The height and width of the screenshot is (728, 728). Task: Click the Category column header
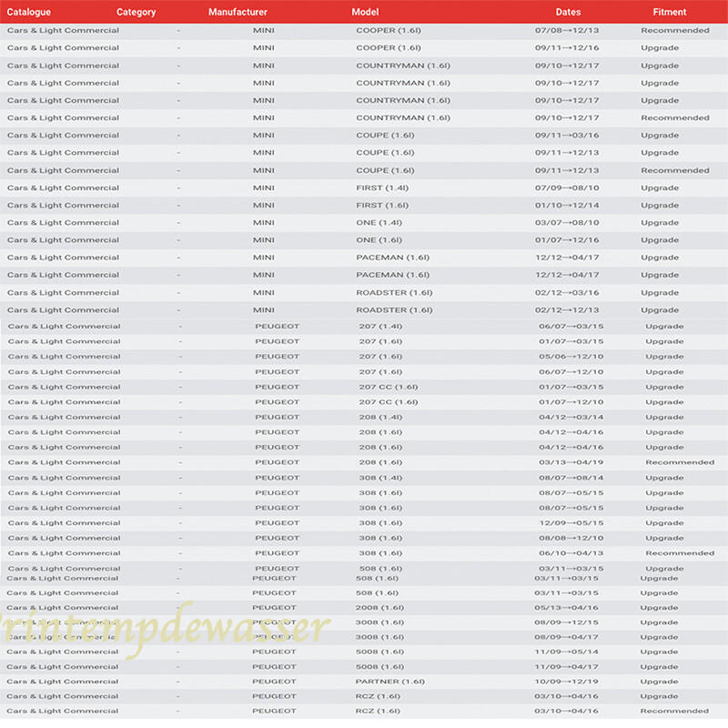(136, 12)
